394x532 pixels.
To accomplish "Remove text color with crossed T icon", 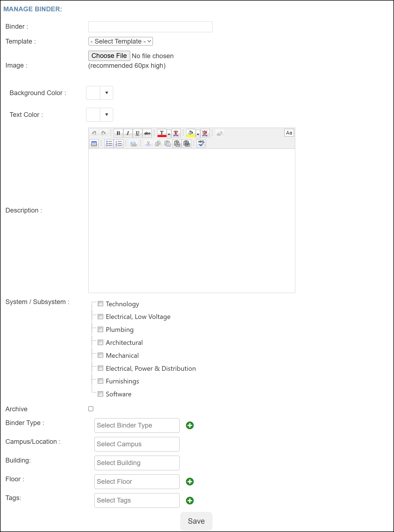I will (x=176, y=133).
